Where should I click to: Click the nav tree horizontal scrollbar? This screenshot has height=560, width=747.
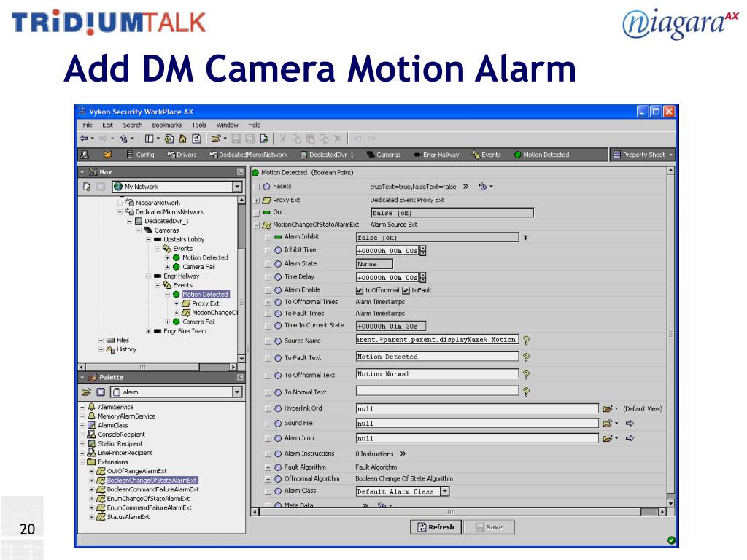(158, 367)
